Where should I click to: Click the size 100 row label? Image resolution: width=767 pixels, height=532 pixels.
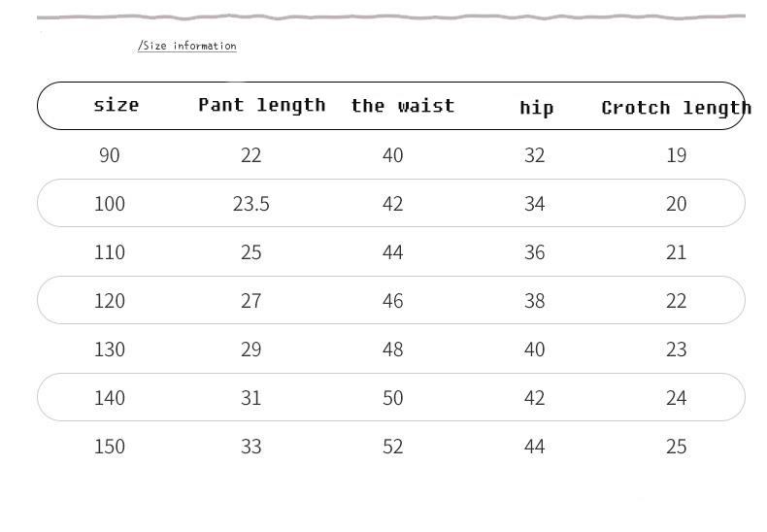coord(110,204)
